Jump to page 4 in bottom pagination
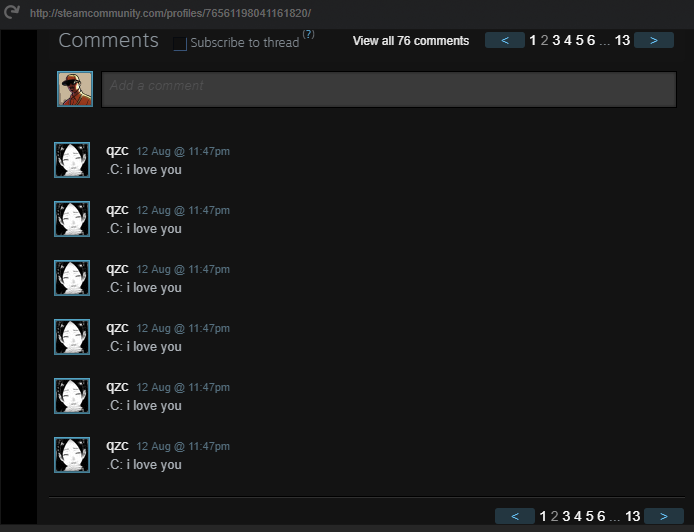 point(578,516)
